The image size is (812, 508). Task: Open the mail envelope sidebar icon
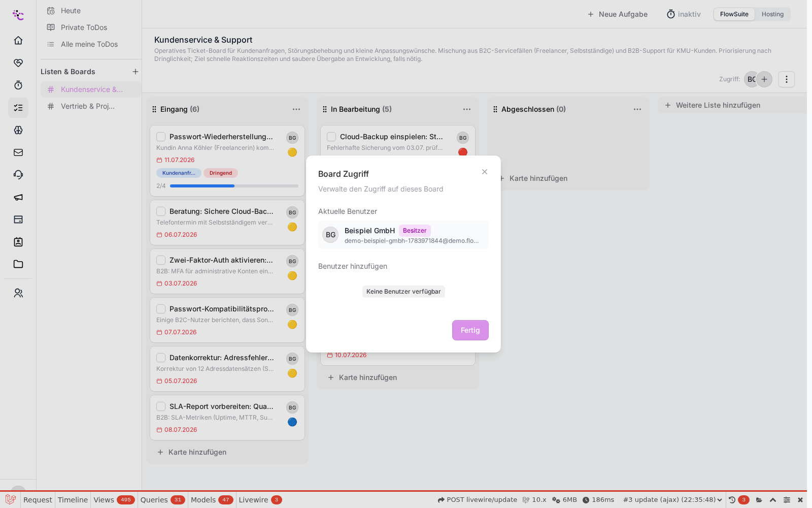[x=18, y=152]
